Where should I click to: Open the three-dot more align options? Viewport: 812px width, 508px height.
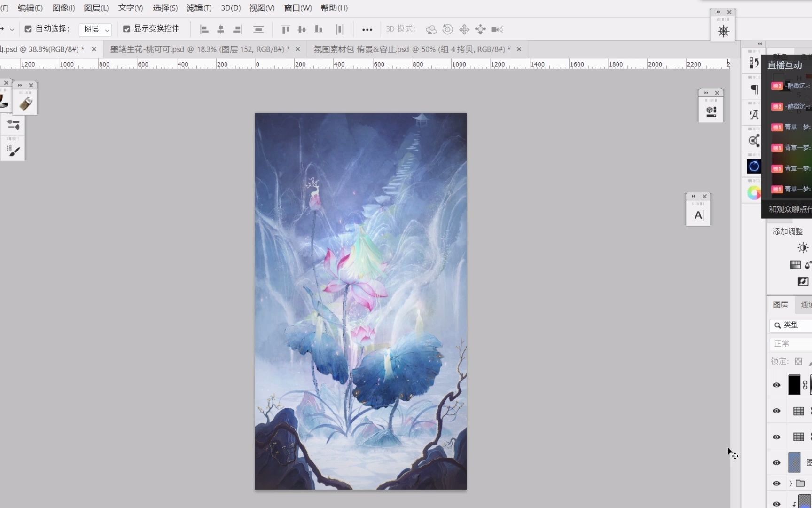click(x=367, y=30)
